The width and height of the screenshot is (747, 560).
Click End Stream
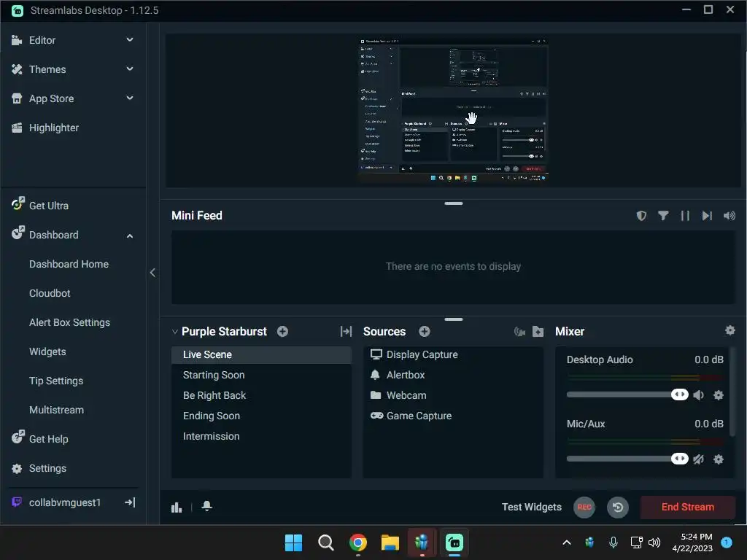click(x=687, y=507)
